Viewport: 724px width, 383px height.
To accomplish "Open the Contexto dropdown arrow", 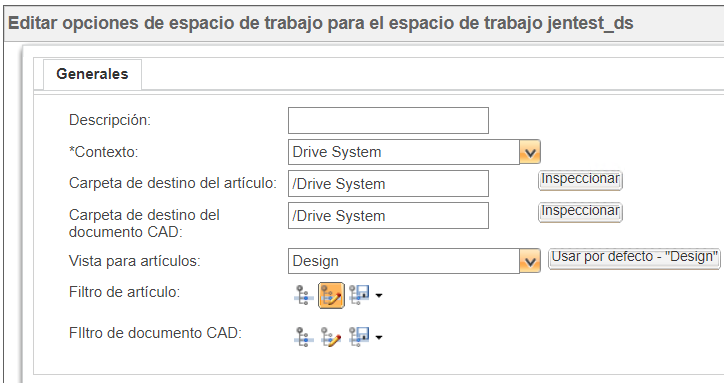I will (530, 152).
